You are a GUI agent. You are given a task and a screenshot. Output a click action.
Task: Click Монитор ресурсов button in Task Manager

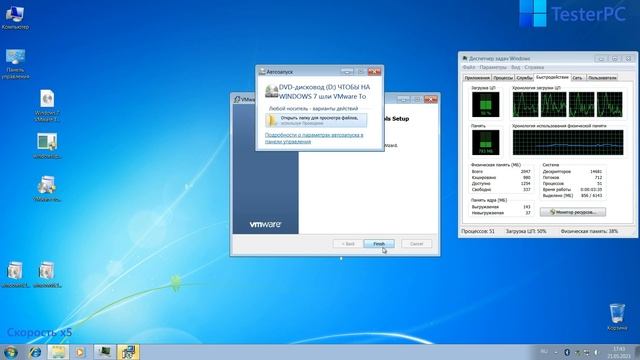tap(573, 212)
